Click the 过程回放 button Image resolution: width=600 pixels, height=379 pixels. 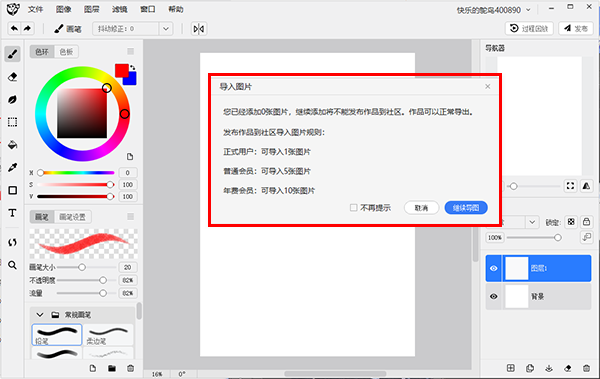(529, 28)
